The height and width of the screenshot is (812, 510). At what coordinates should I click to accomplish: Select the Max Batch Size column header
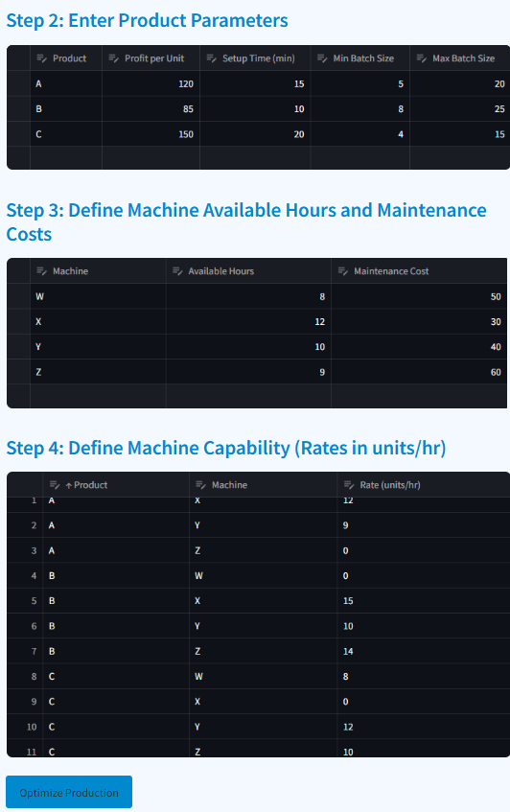[460, 58]
